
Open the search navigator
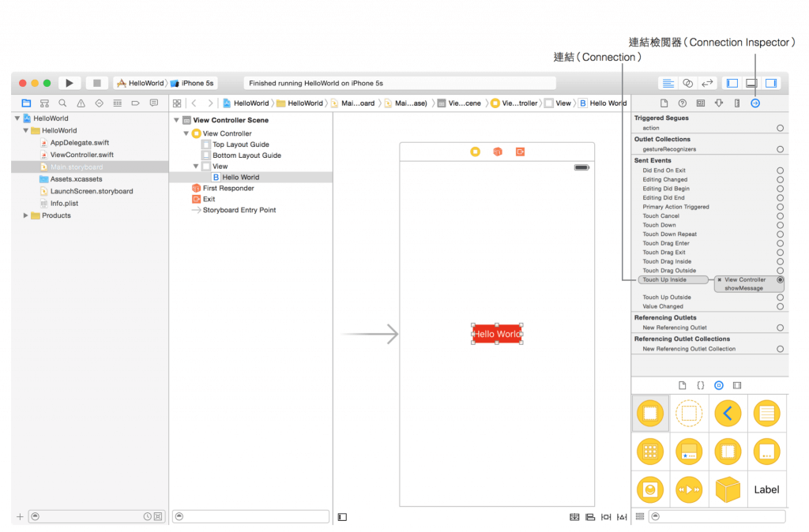(62, 103)
